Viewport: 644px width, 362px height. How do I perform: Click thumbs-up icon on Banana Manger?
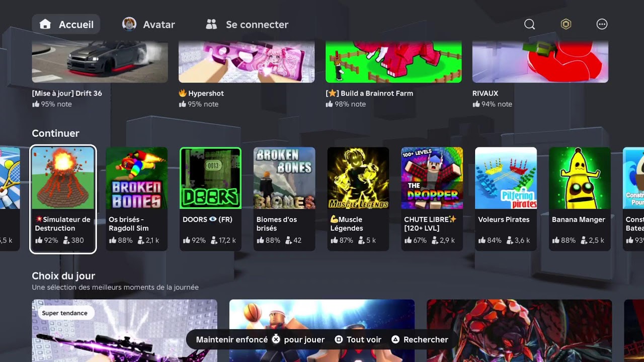click(555, 240)
